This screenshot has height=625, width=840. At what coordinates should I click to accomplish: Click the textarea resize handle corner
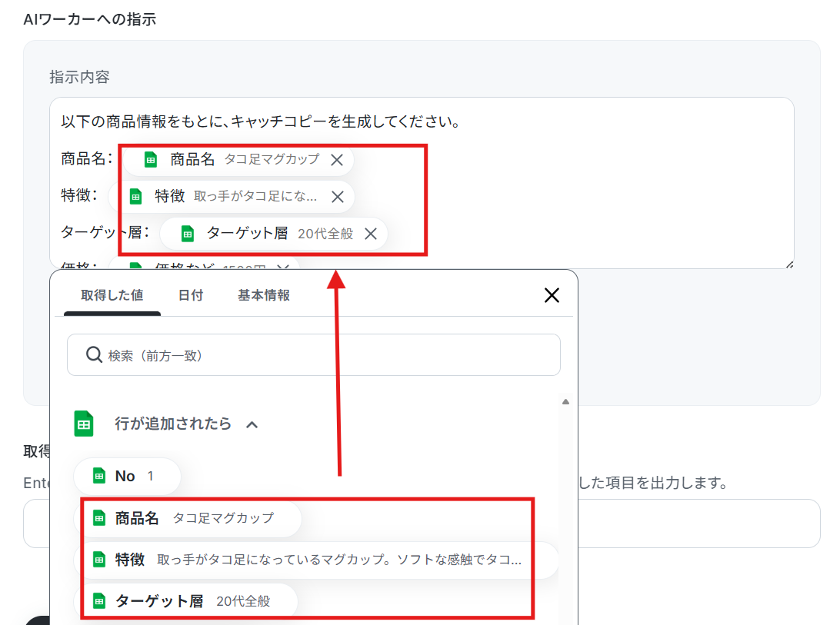[790, 264]
